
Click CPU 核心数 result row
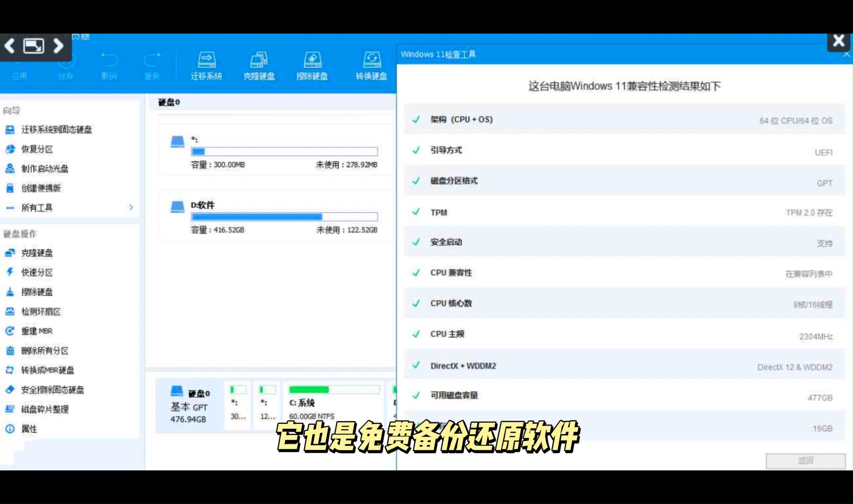coord(625,304)
